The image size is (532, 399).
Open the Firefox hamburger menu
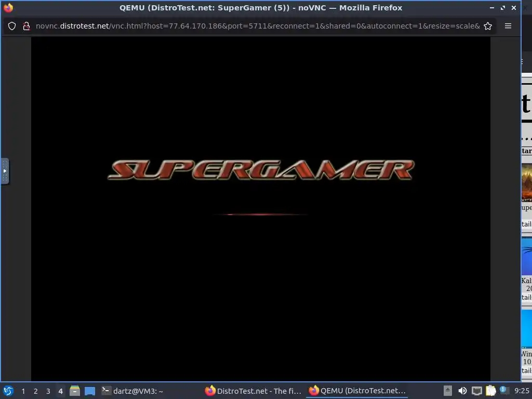508,26
